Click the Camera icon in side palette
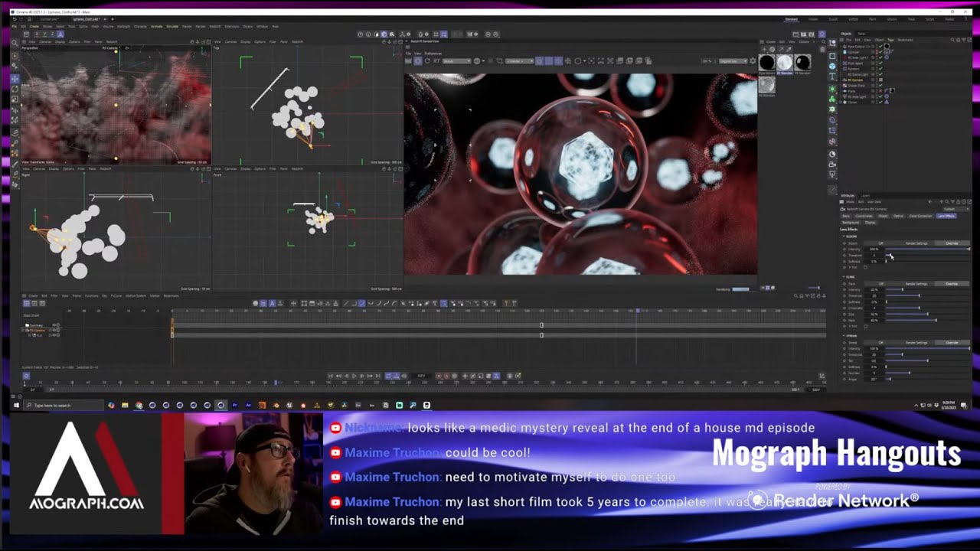Viewport: 980px width, 551px height. [832, 165]
